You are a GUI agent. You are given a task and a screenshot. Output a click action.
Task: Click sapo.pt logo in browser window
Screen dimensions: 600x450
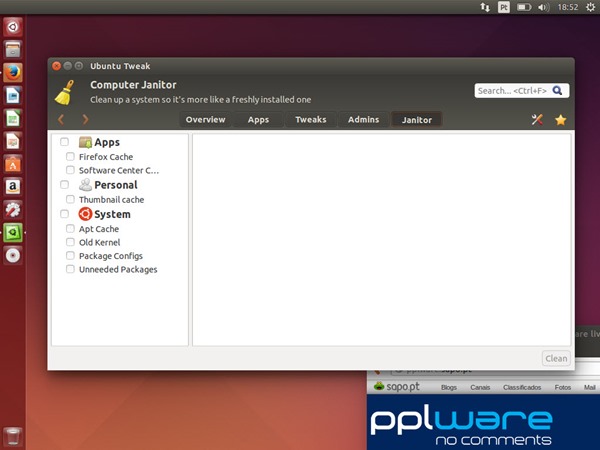[397, 386]
